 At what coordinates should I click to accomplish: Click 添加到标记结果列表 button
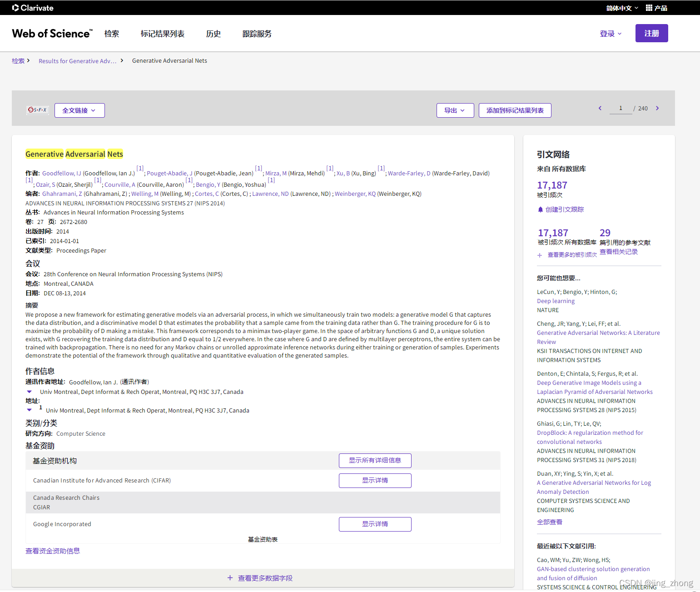click(515, 110)
